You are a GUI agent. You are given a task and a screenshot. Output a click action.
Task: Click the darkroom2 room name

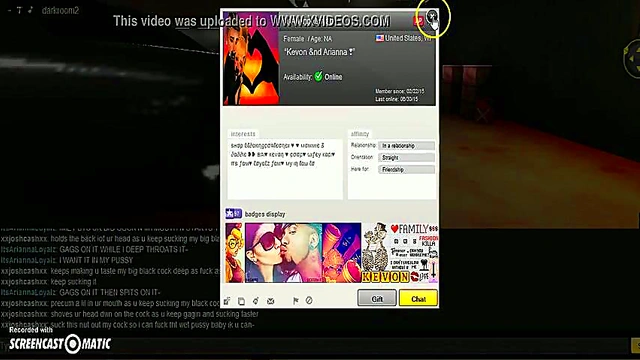(x=60, y=10)
